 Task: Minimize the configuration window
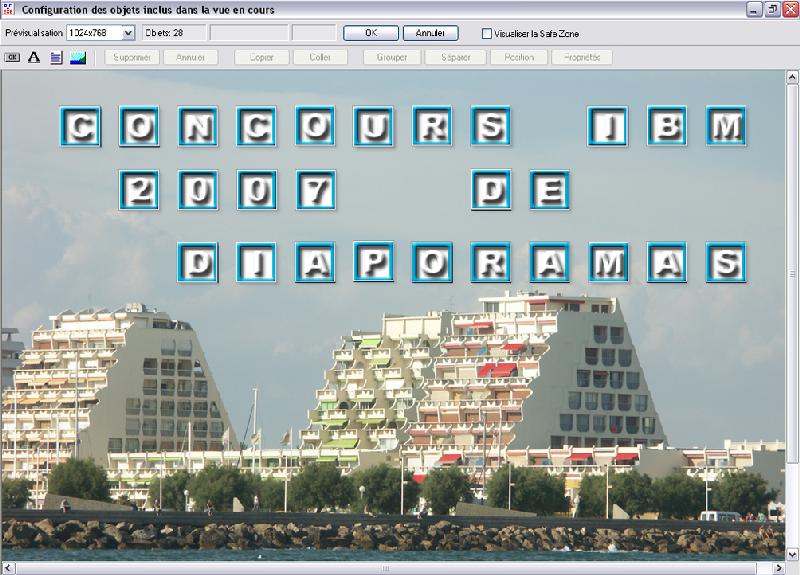point(754,9)
